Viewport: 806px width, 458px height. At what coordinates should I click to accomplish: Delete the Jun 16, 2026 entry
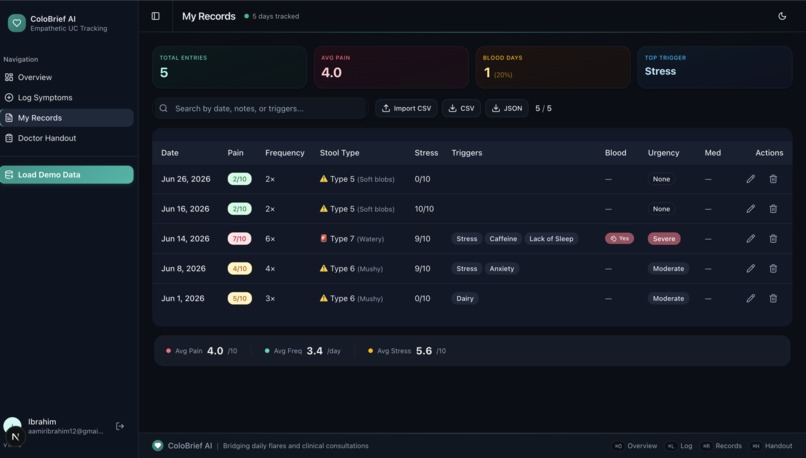[773, 209]
